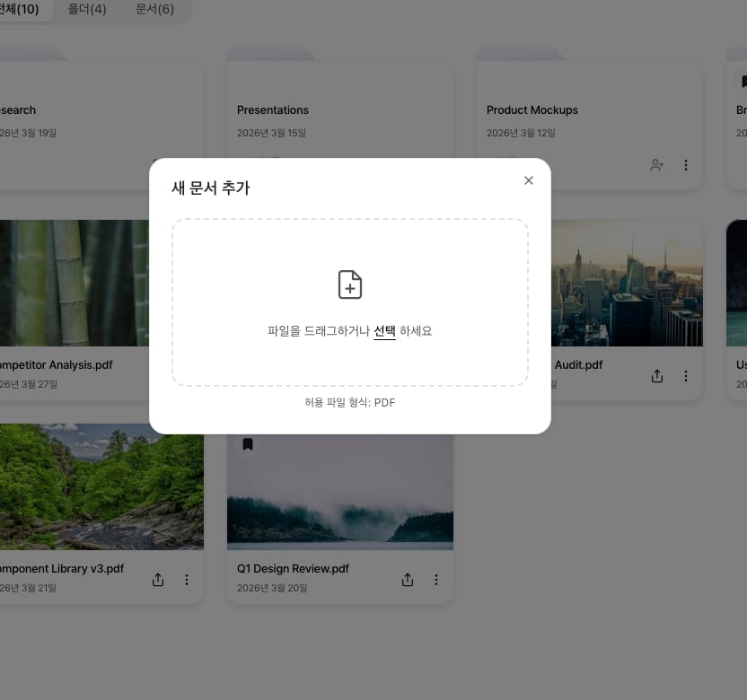Click the add-person share icon on Product Mockups
The height and width of the screenshot is (700, 747).
[x=657, y=165]
